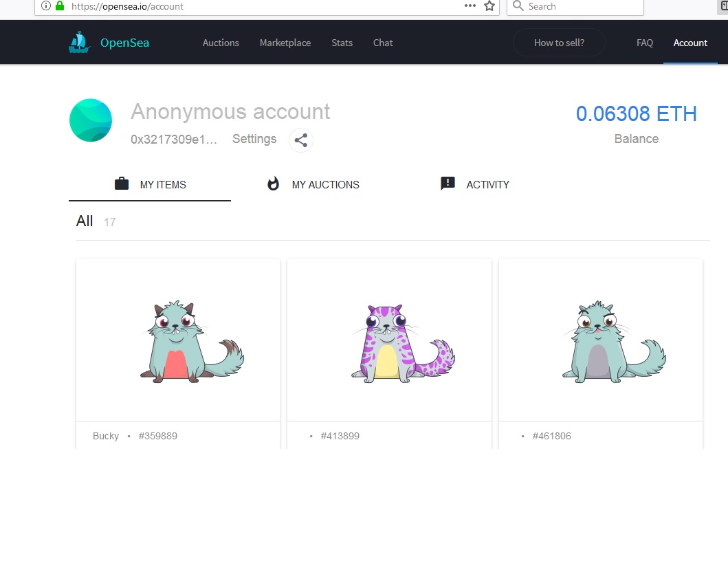Click the #461806 item ID
728x583 pixels.
551,436
